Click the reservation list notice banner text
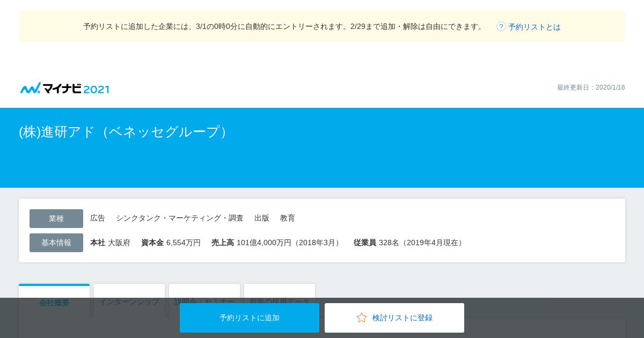 click(x=284, y=26)
